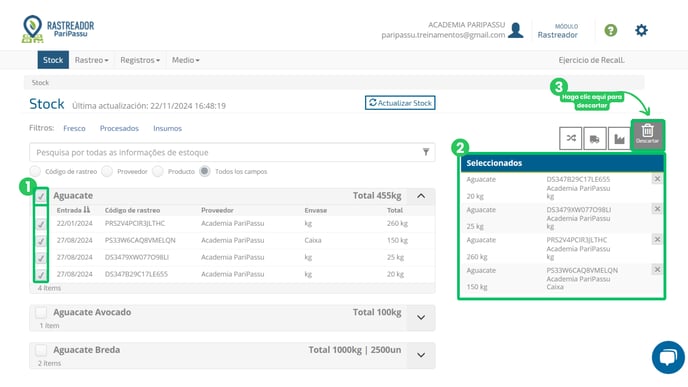The width and height of the screenshot is (688, 387).
Task: Filter by Insumos
Action: tap(167, 128)
